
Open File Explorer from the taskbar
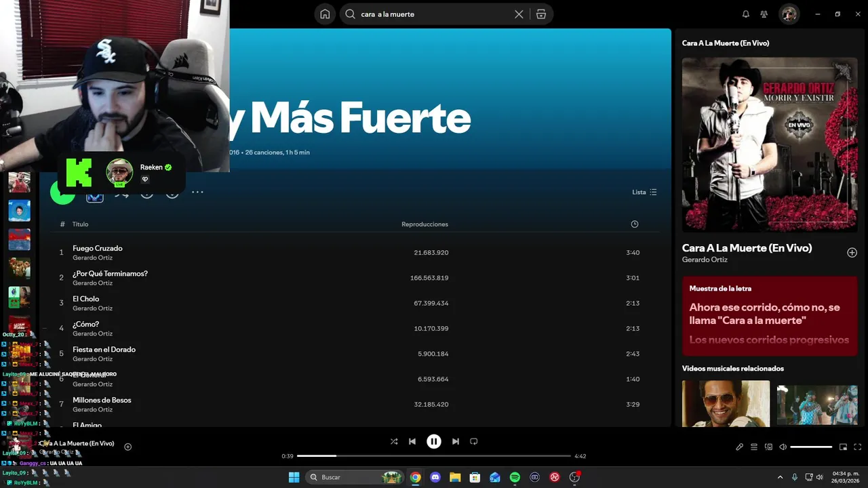click(x=455, y=477)
